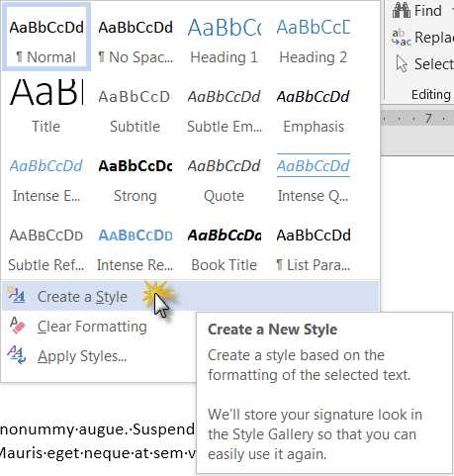Choose Heading 2 style from gallery

[314, 38]
